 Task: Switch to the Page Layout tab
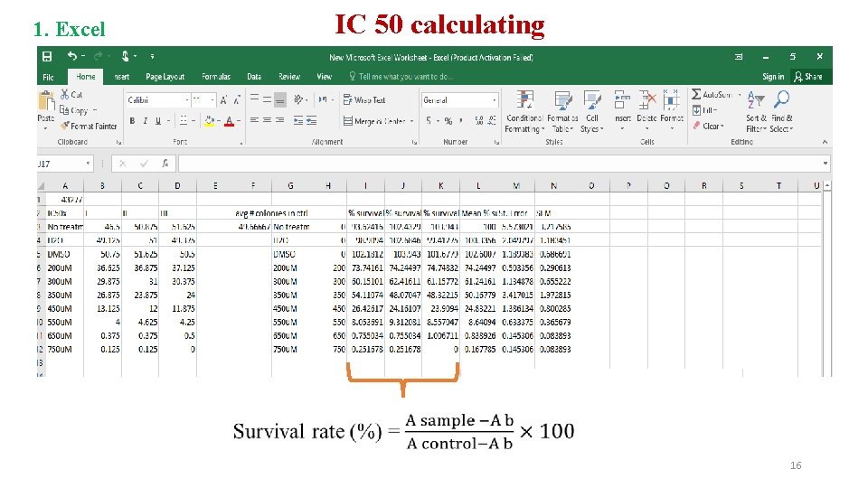tap(165, 77)
